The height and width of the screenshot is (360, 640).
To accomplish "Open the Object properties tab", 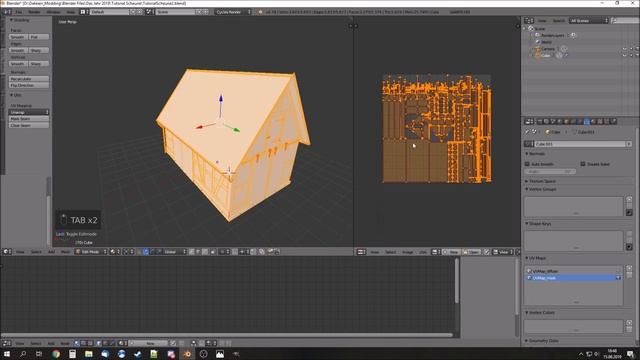I will point(566,121).
